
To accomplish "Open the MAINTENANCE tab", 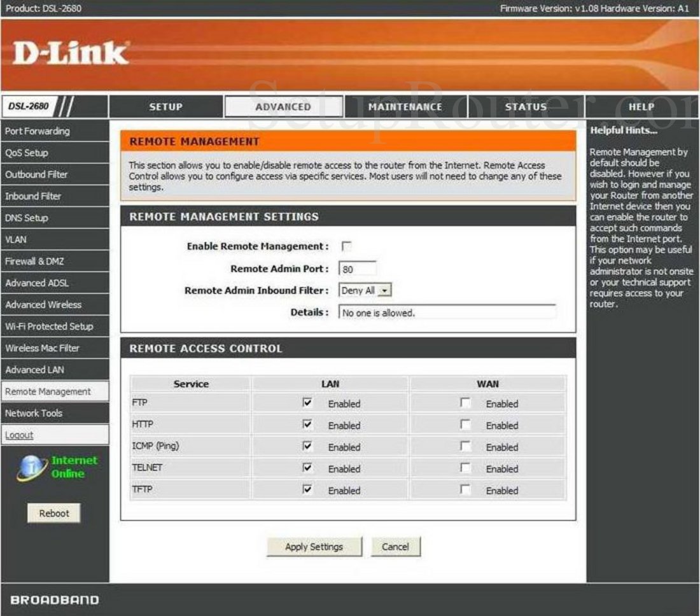I will [405, 107].
